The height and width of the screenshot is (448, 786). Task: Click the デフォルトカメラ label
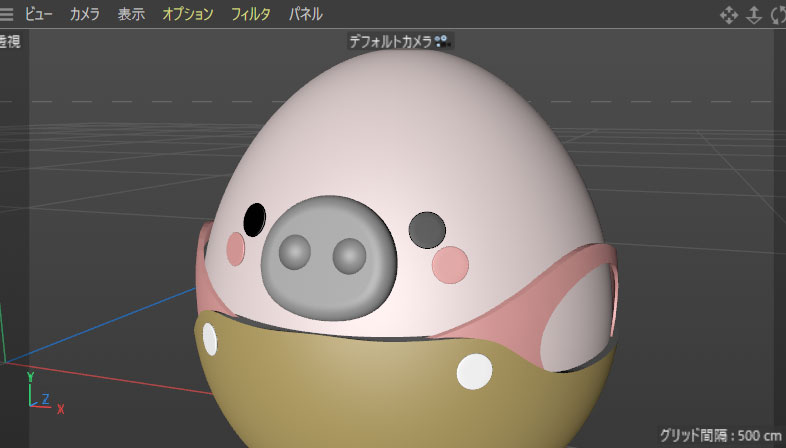click(390, 42)
